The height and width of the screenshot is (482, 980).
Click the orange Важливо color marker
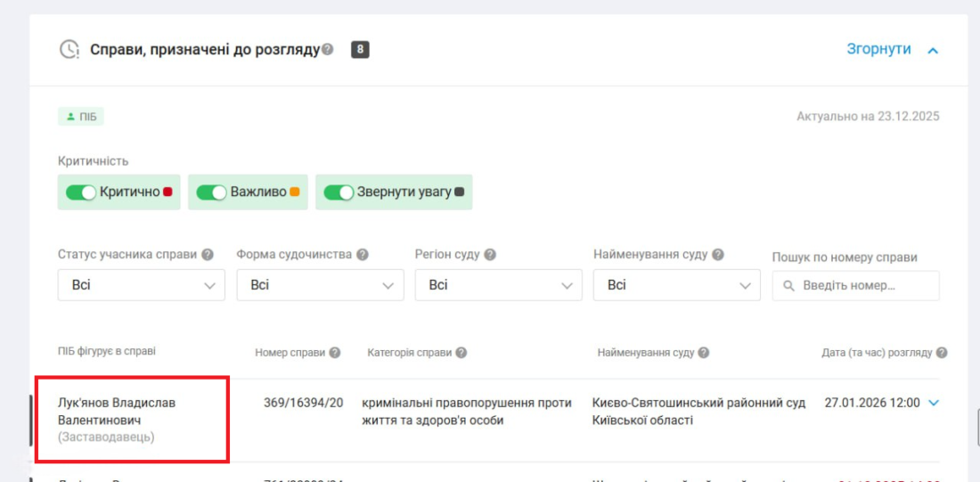pyautogui.click(x=295, y=192)
